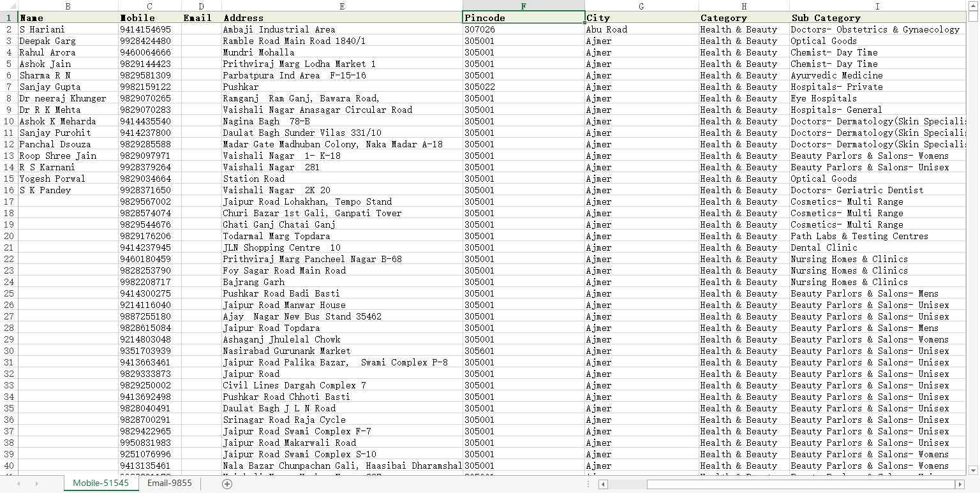The image size is (980, 493).
Task: Click the 'Address' header cell
Action: (342, 18)
